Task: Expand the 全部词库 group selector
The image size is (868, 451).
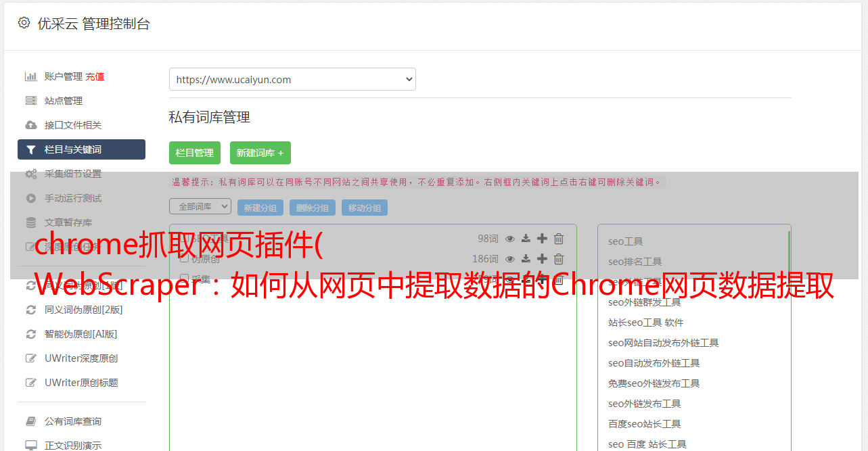Action: coord(200,206)
